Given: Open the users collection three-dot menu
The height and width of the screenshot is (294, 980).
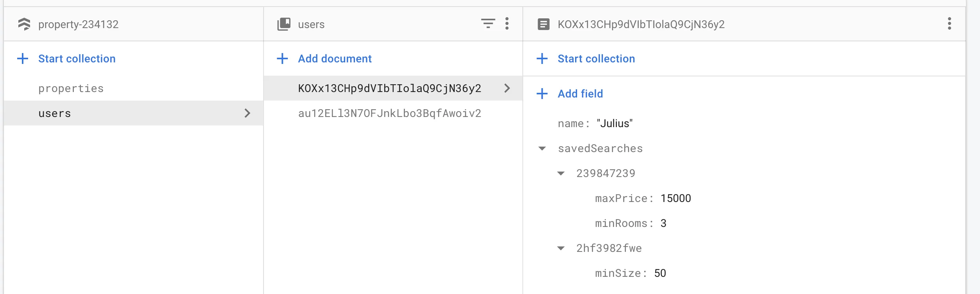Looking at the screenshot, I should [x=507, y=23].
